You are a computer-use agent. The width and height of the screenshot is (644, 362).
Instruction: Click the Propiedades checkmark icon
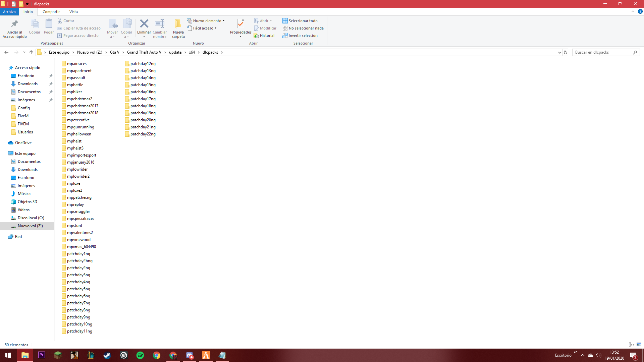[x=240, y=23]
